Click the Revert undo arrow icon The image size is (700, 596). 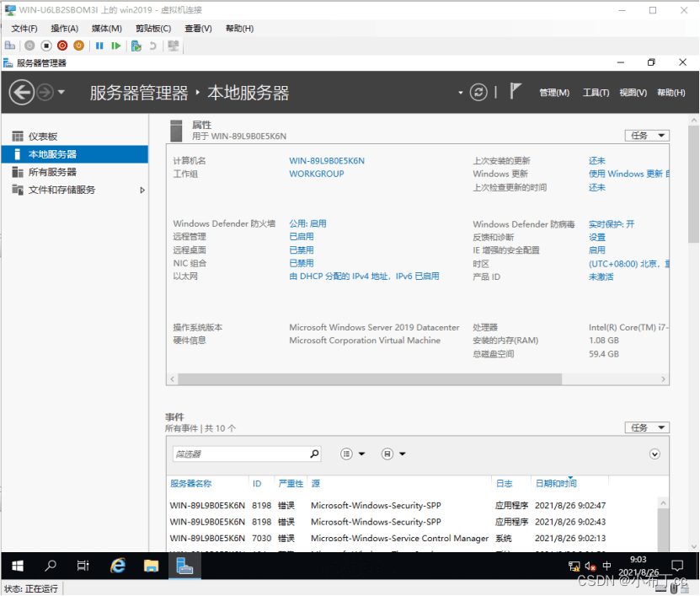point(153,46)
